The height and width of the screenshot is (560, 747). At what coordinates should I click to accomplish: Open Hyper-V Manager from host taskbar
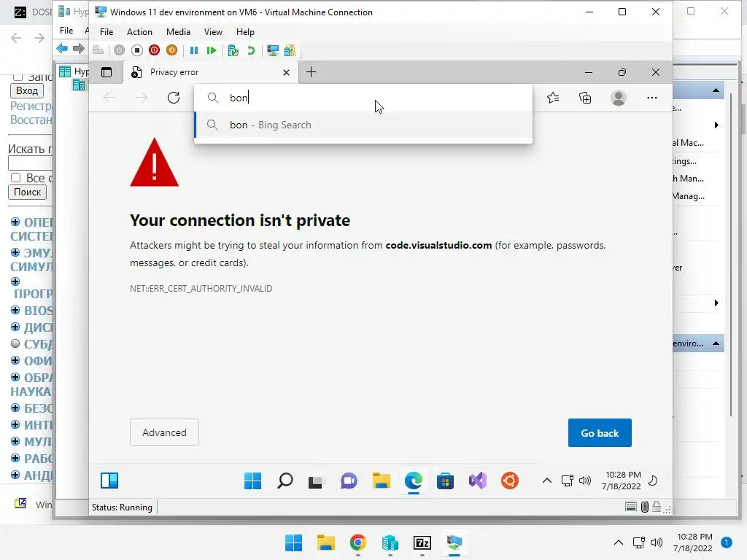[390, 542]
